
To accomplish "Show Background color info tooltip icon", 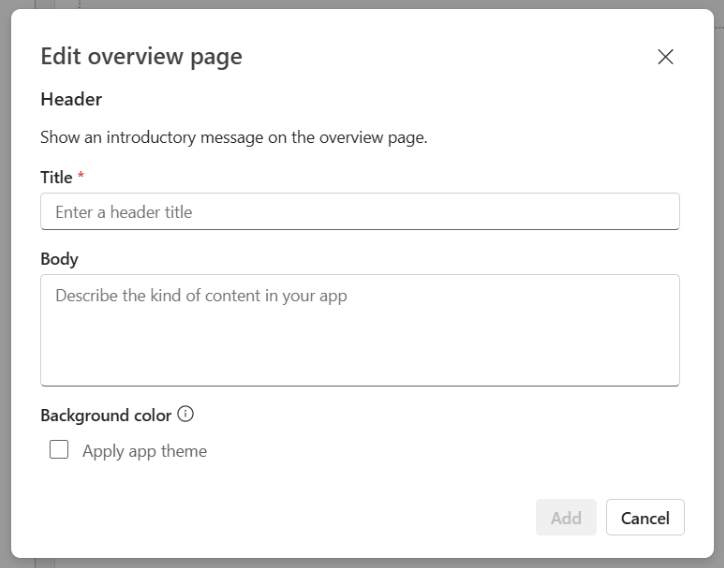I will coord(186,414).
